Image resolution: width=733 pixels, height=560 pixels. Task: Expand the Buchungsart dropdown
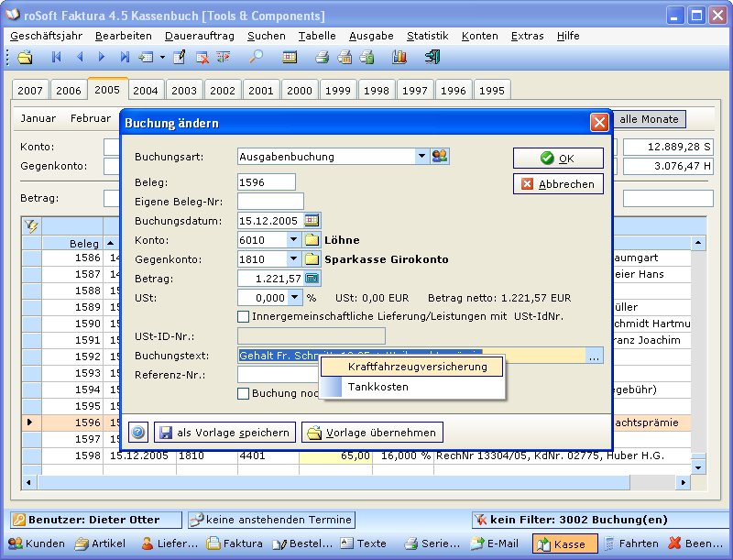pos(421,156)
